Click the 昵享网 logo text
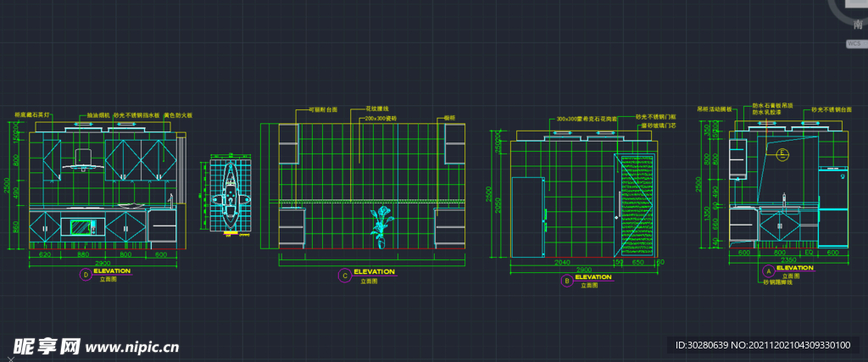 [x=46, y=345]
